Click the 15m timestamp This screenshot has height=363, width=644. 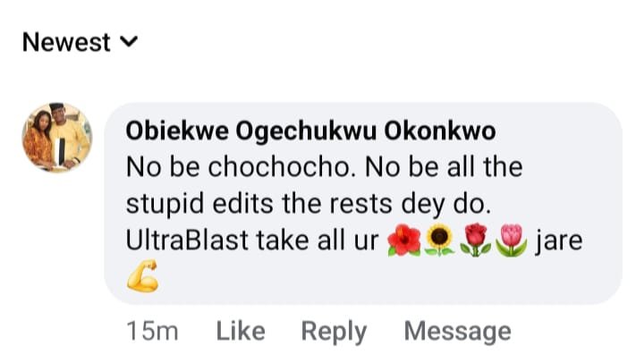tap(153, 331)
